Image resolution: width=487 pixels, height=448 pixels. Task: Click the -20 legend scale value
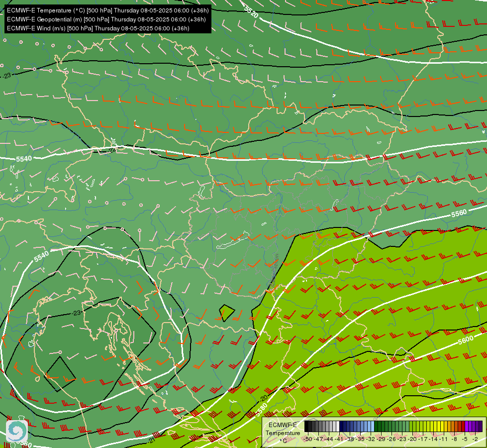(x=413, y=439)
